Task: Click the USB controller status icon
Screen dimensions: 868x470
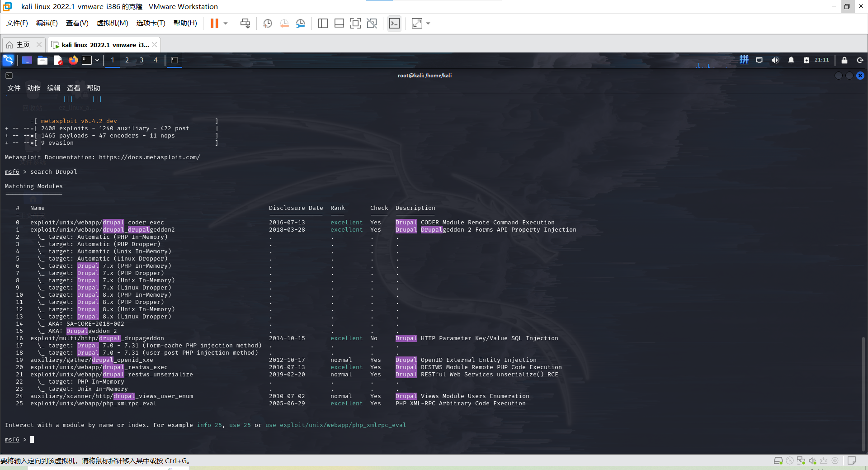Action: pyautogui.click(x=824, y=461)
